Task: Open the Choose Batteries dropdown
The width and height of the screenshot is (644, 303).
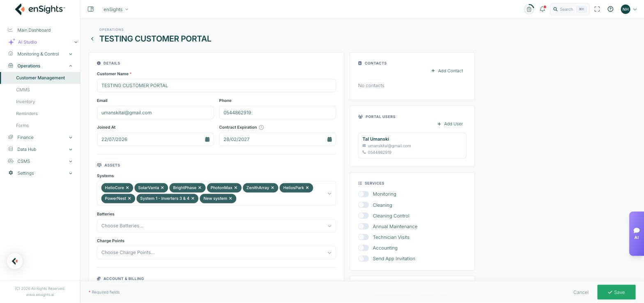Action: tap(216, 226)
